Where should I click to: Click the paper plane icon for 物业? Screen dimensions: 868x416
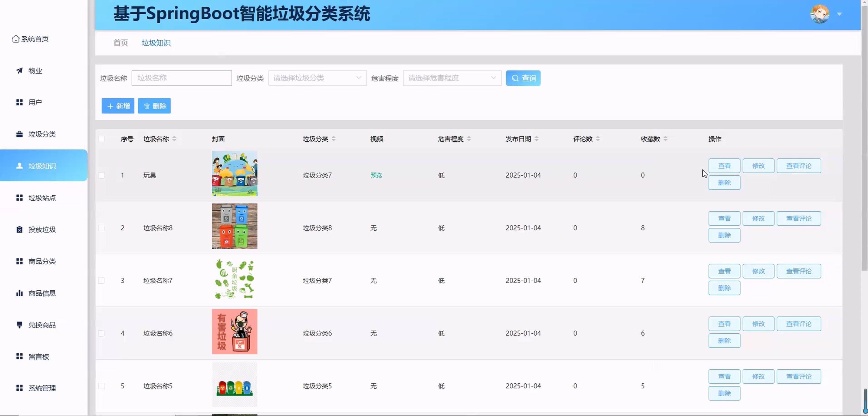(x=20, y=71)
